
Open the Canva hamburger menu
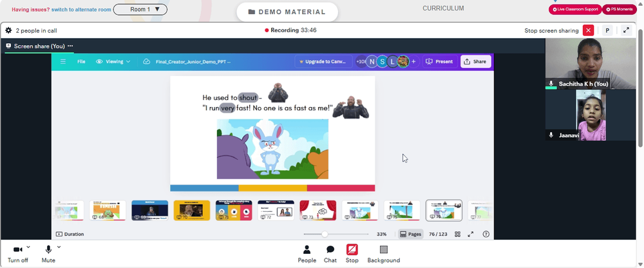coord(63,62)
